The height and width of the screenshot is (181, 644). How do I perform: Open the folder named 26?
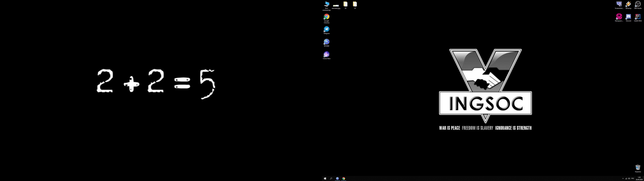pyautogui.click(x=346, y=5)
